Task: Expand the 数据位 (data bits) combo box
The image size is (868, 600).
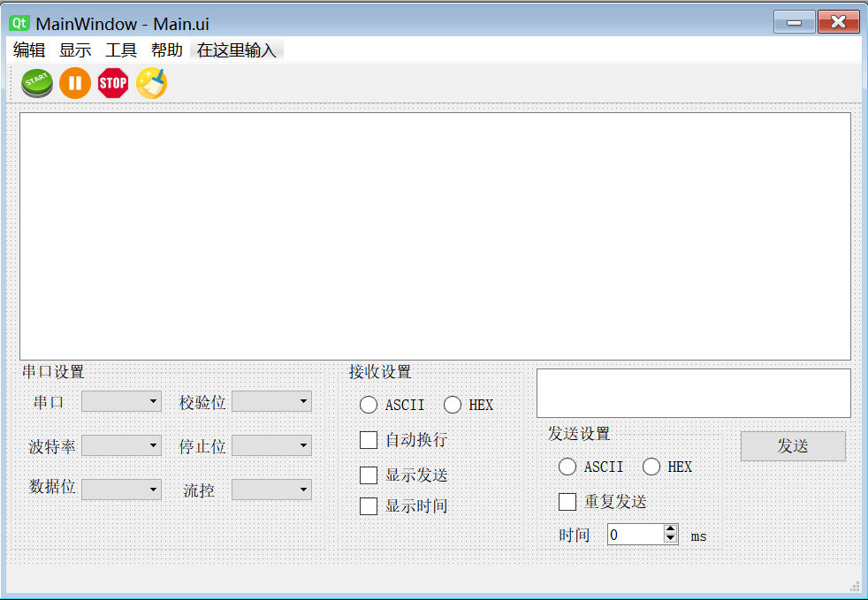Action: tap(120, 489)
